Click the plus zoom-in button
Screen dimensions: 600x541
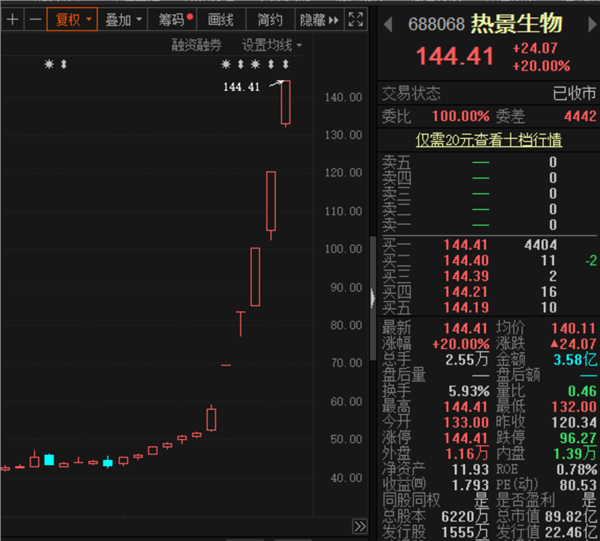[x=12, y=19]
